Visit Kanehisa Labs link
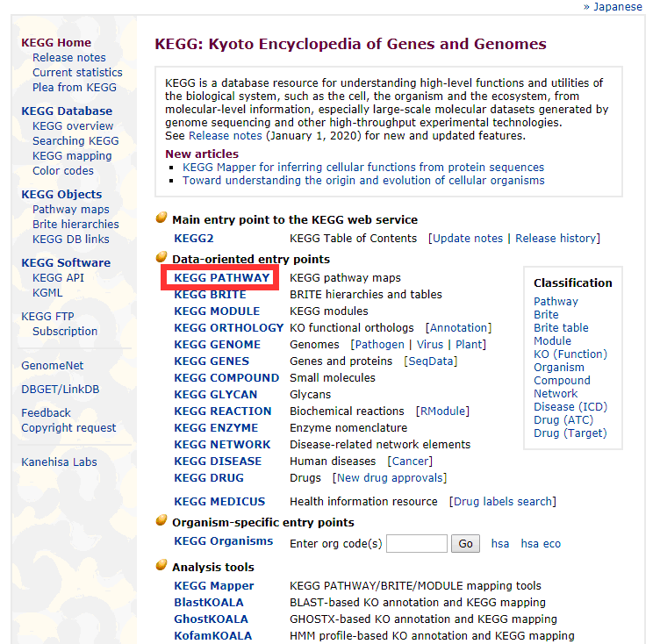The height and width of the screenshot is (644, 660). pos(60,462)
